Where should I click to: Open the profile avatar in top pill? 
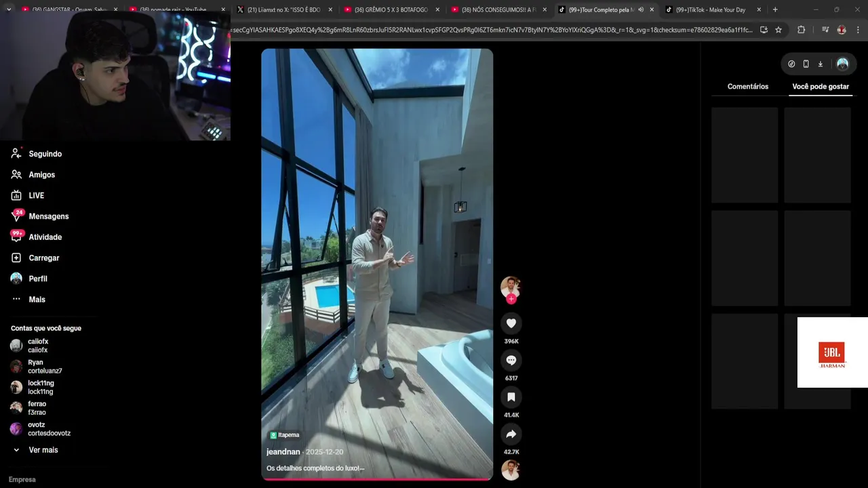tap(842, 64)
